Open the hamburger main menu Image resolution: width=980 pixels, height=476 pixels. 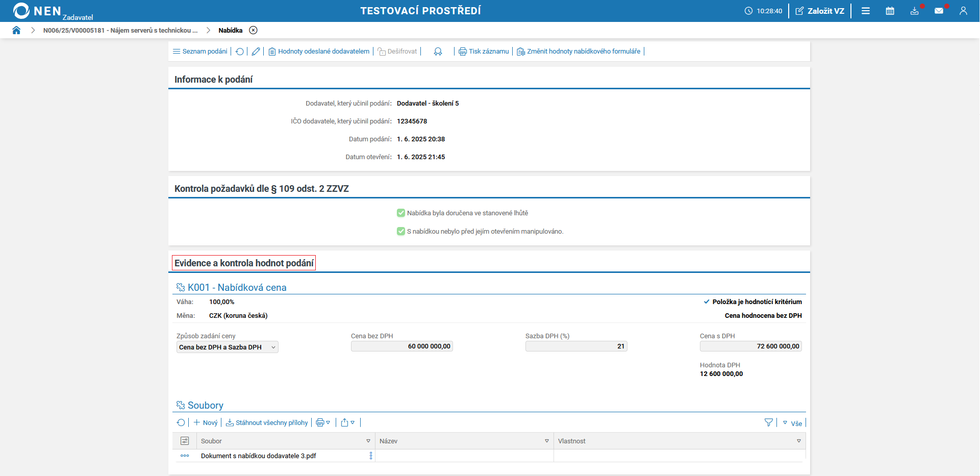[866, 11]
